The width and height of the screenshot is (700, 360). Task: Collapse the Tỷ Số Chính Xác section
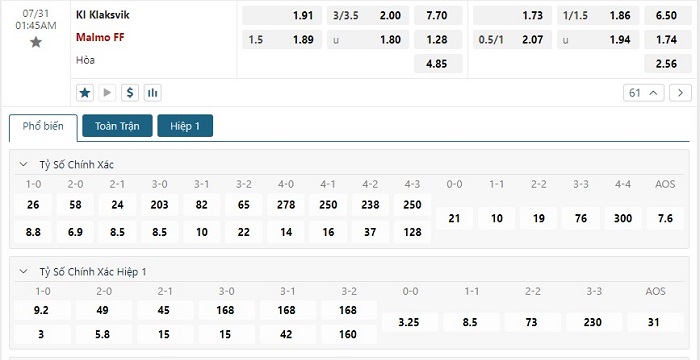[23, 164]
